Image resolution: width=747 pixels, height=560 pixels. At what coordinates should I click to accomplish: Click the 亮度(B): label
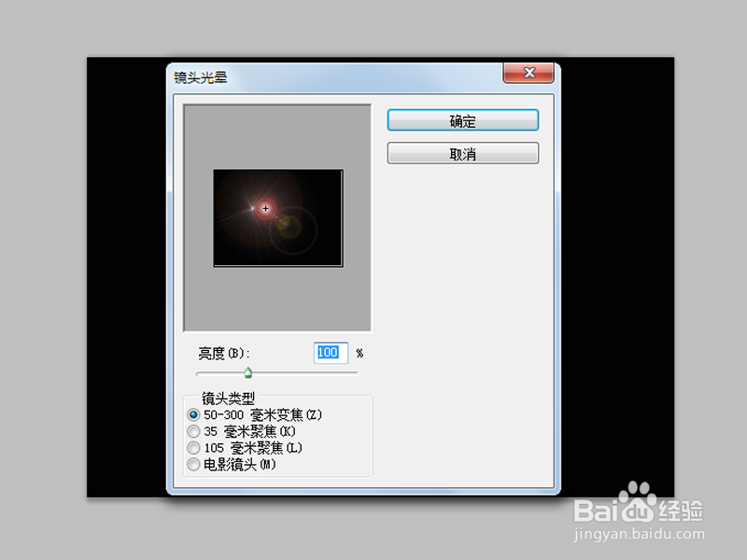click(224, 354)
